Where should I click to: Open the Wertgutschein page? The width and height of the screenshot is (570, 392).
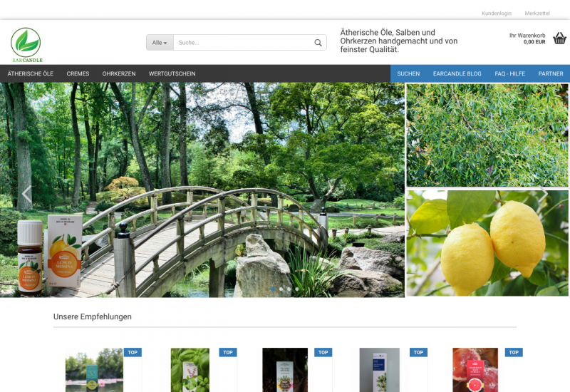(172, 73)
